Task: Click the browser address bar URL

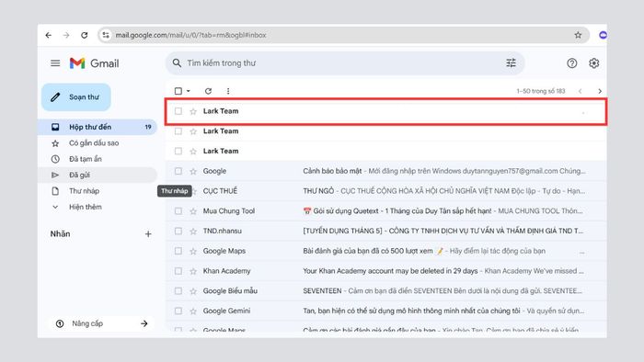Action: [191, 35]
